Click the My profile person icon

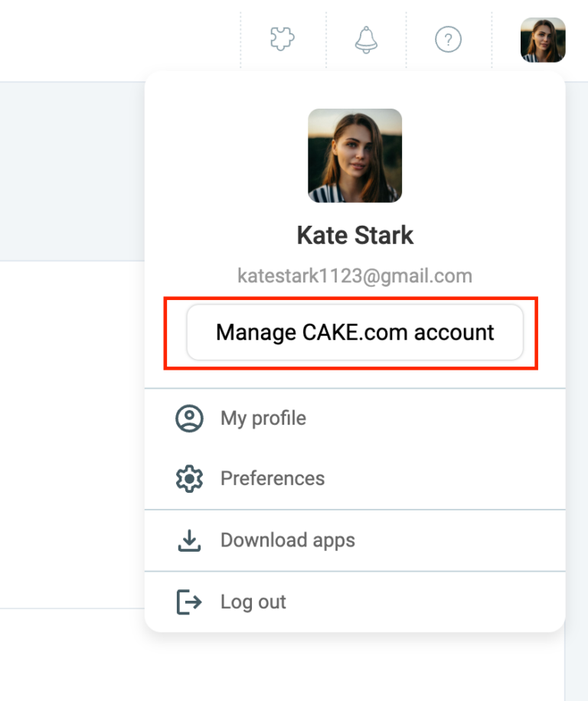coord(189,419)
